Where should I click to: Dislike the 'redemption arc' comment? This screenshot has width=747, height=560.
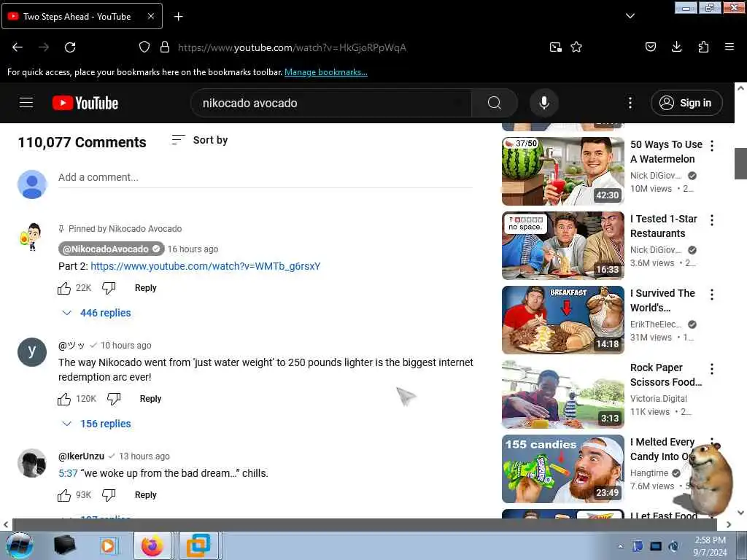click(x=113, y=399)
